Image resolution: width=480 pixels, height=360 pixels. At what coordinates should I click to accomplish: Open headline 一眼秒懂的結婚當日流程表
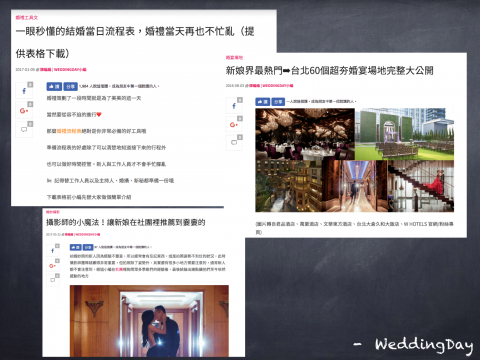135,42
